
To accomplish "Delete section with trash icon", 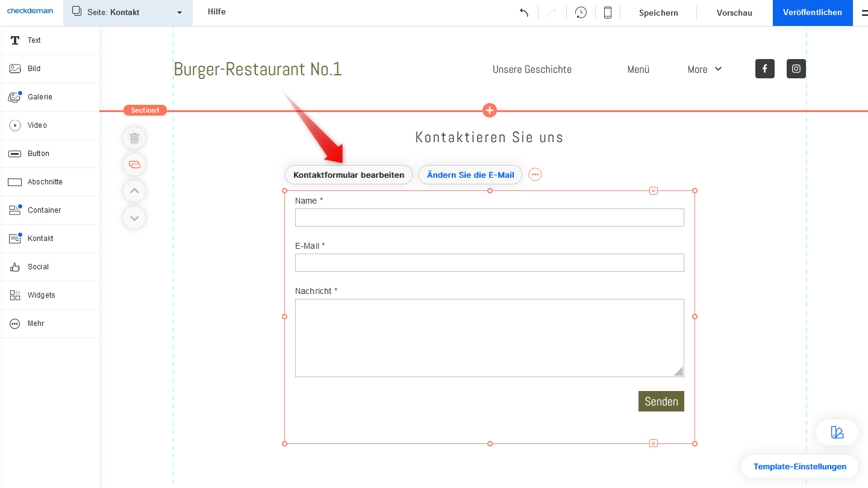I will 134,138.
